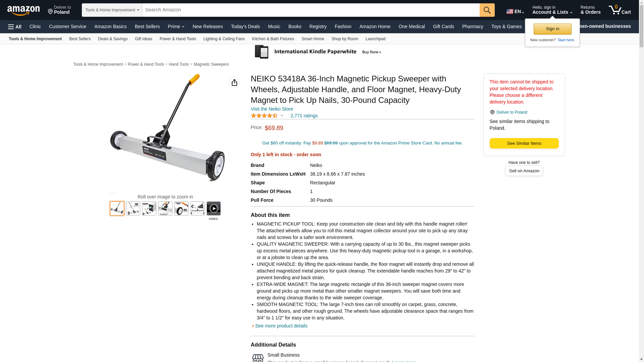Open Today's Deals in navigation bar
Screen dimensions: 644x362
coord(245,26)
